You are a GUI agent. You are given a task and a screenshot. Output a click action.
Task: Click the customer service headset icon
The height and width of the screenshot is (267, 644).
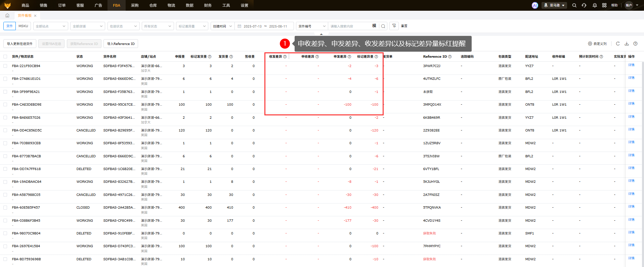584,5
